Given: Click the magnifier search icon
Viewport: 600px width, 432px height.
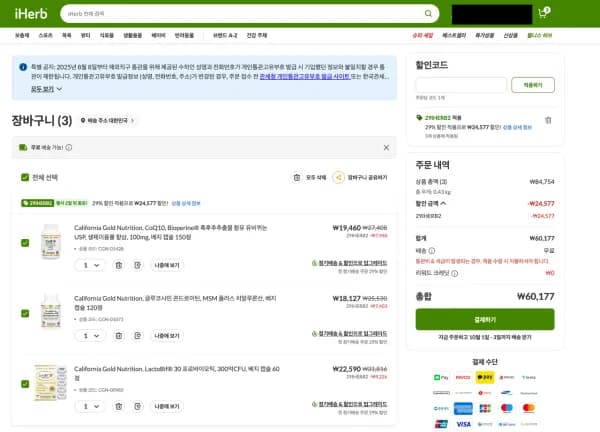Looking at the screenshot, I should (x=428, y=14).
